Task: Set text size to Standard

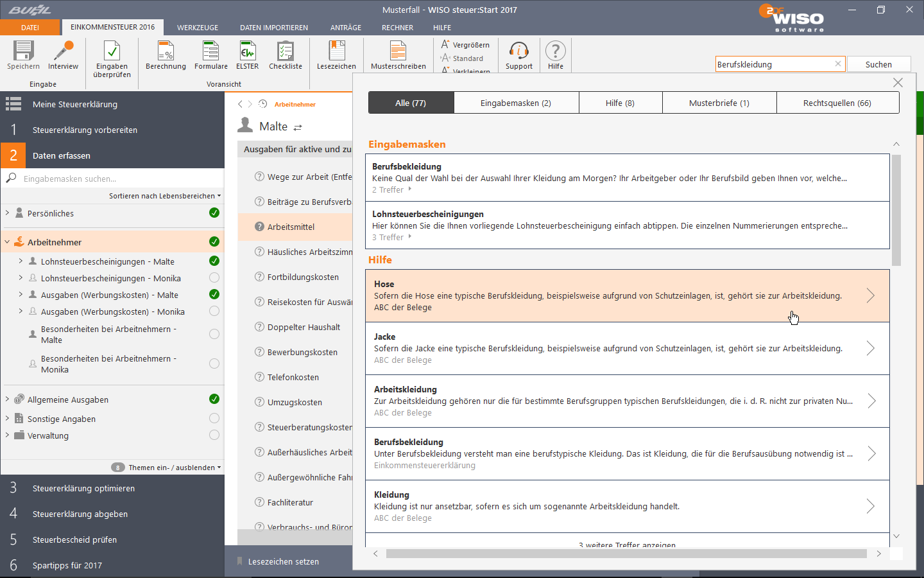Action: tap(462, 58)
